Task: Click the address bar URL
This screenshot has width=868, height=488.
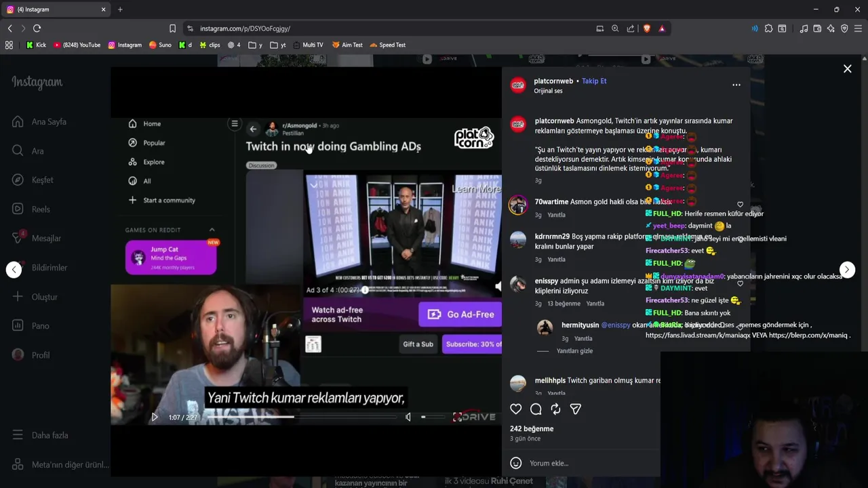Action: (245, 28)
